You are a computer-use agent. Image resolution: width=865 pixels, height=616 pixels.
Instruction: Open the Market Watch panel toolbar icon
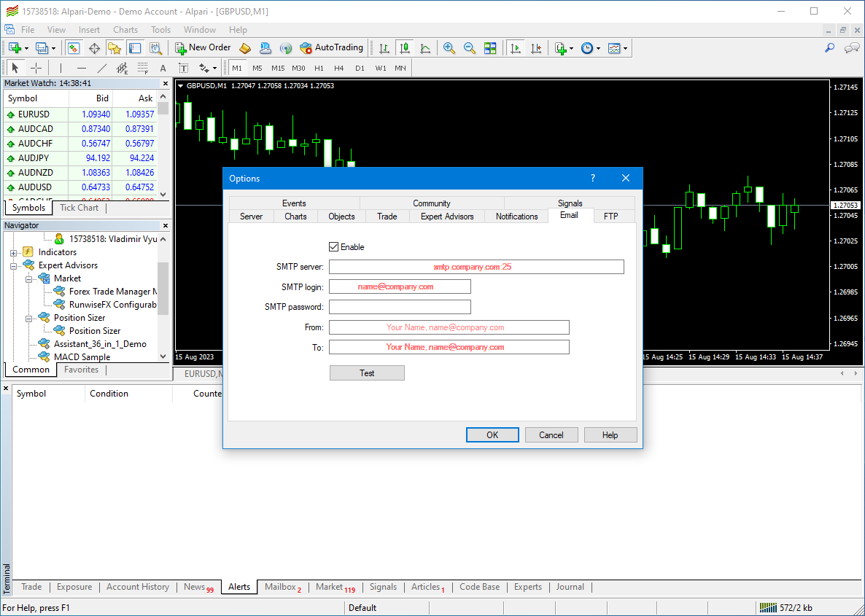[74, 48]
